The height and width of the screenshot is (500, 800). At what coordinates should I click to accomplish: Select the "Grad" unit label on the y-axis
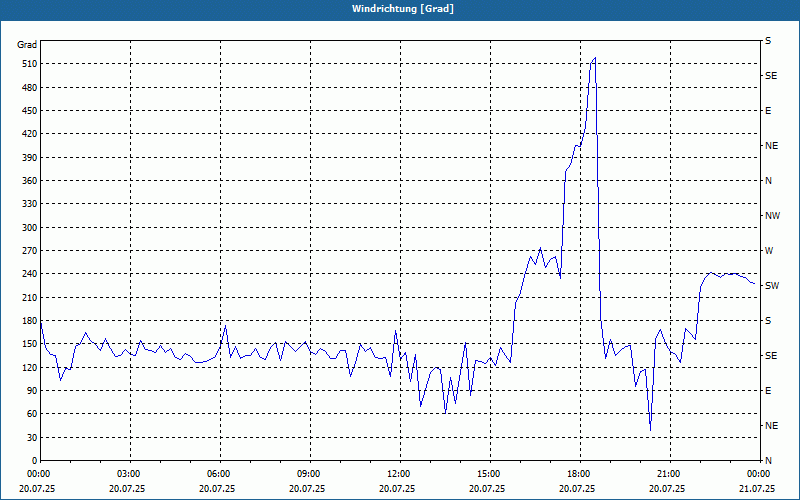pos(27,45)
